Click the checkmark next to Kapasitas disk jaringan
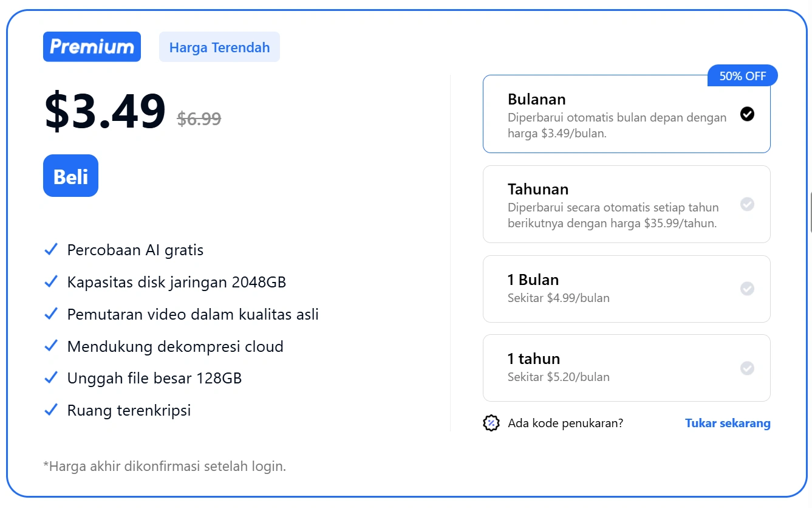The width and height of the screenshot is (812, 508). coord(51,282)
